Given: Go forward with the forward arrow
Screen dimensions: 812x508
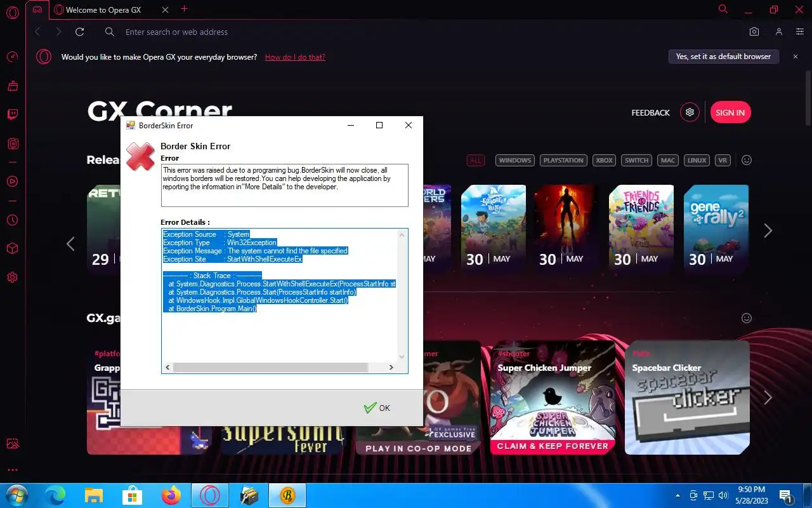Looking at the screenshot, I should tap(58, 32).
